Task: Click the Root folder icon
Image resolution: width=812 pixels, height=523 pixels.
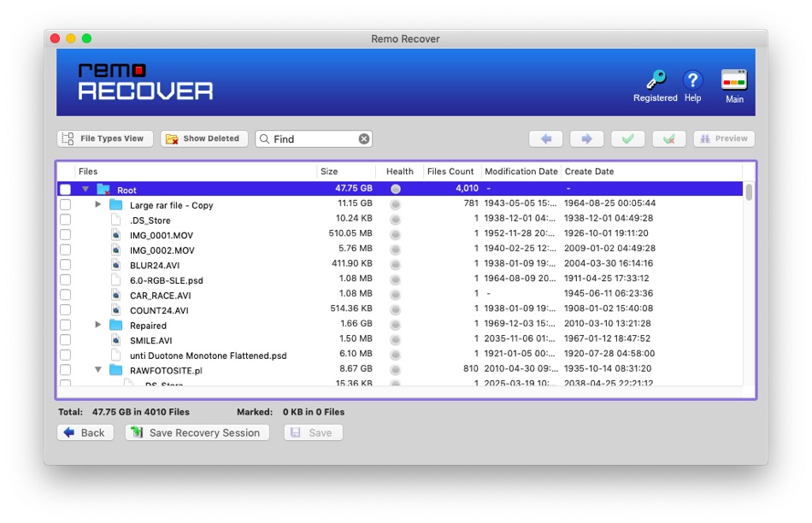Action: tap(103, 190)
